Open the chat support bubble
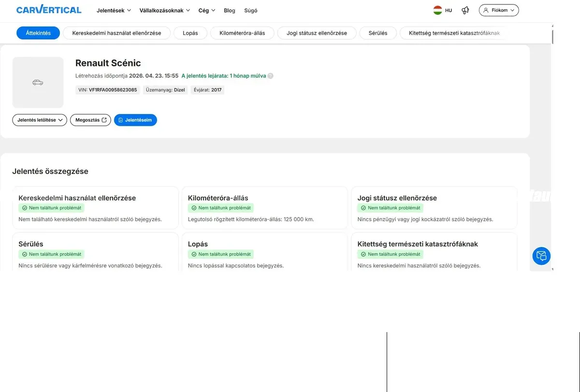This screenshot has height=392, width=580. 541,256
